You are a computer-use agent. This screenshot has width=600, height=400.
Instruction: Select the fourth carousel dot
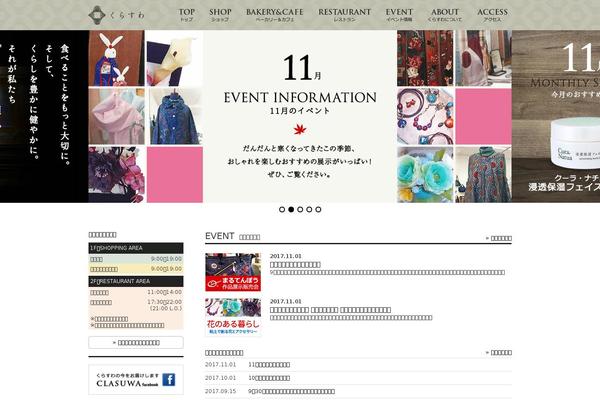coord(309,209)
